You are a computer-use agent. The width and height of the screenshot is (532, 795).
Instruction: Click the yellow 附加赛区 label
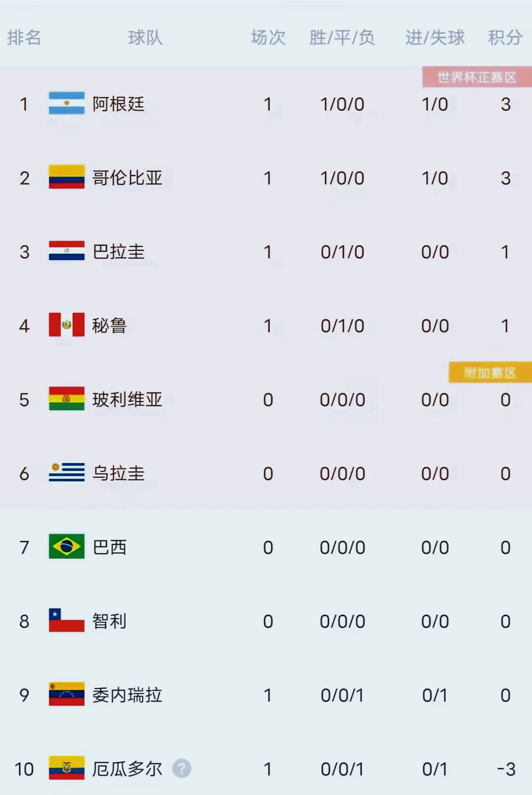pyautogui.click(x=490, y=373)
